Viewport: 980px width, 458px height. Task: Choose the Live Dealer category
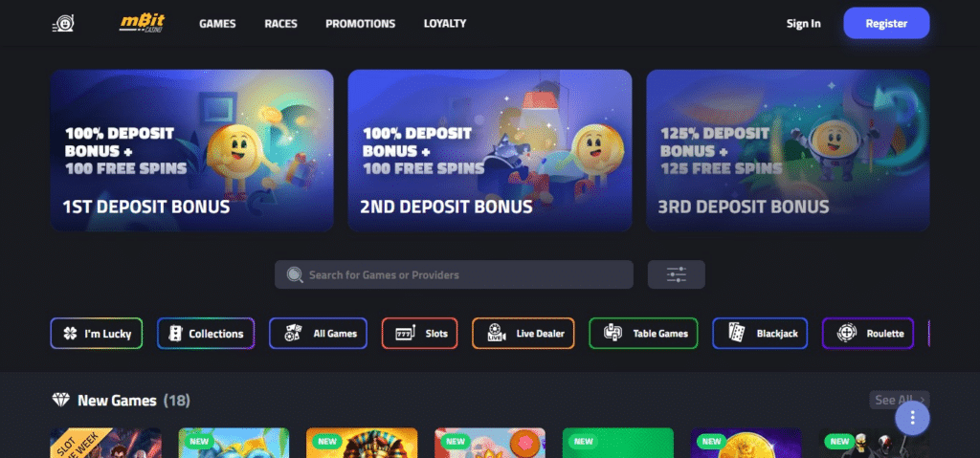(523, 334)
